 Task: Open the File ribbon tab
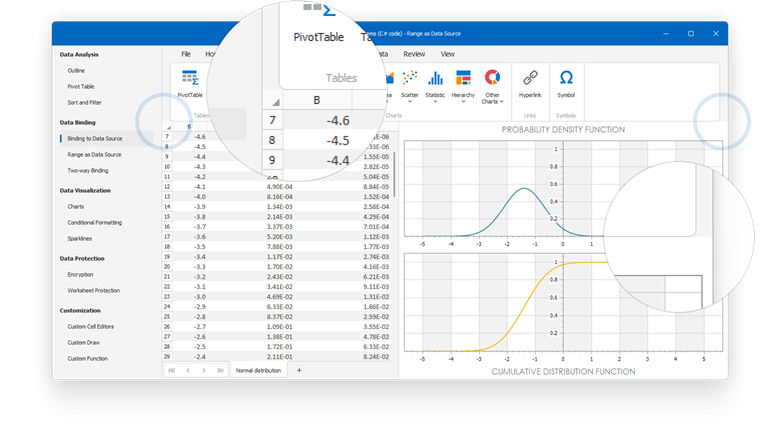[x=186, y=54]
